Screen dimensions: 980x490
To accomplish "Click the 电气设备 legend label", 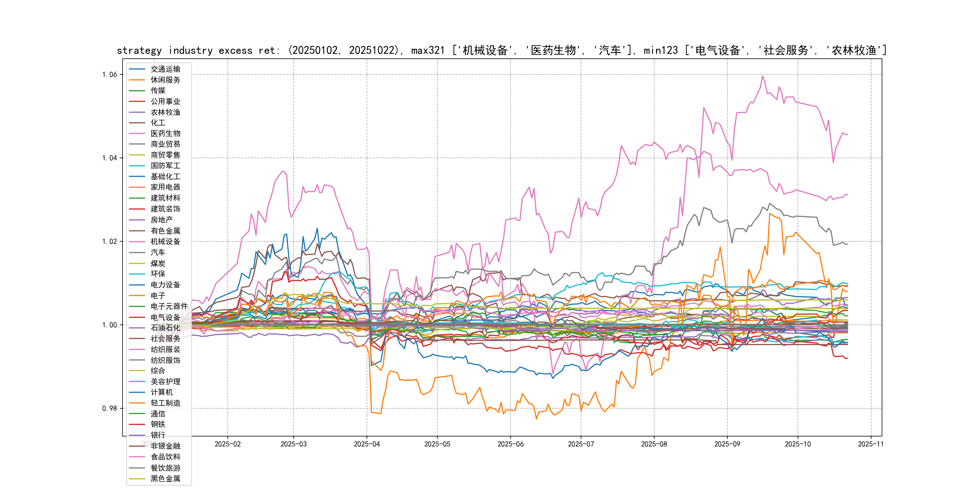I will [165, 317].
